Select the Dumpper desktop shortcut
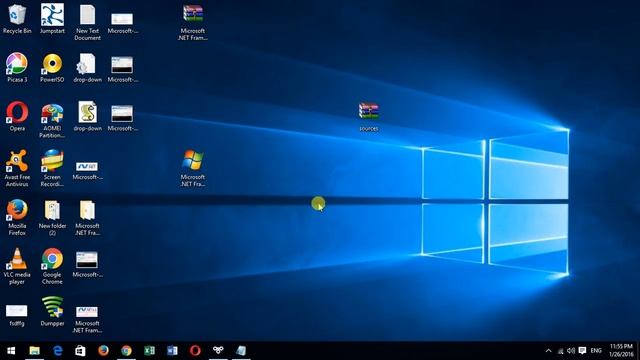Viewport: 640px width, 360px height. [x=52, y=311]
